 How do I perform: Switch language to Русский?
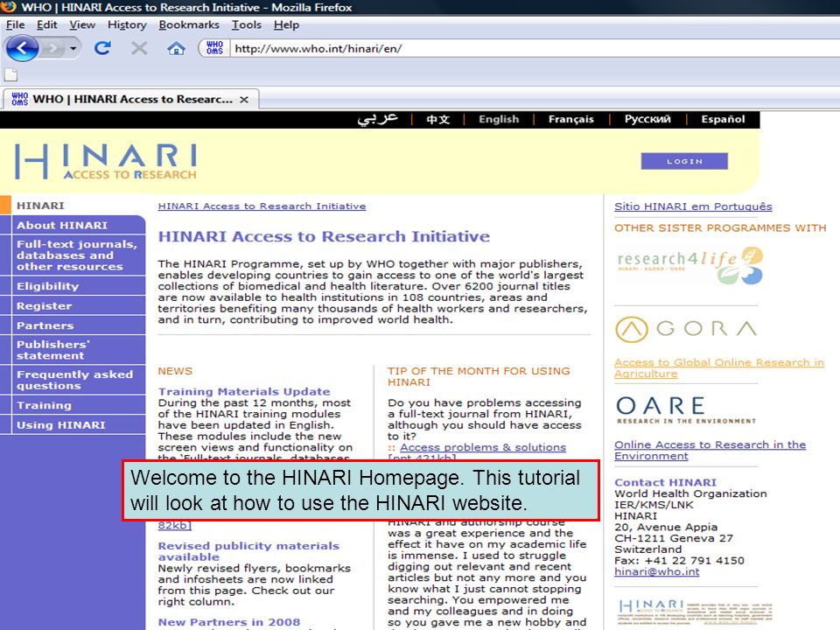point(647,119)
